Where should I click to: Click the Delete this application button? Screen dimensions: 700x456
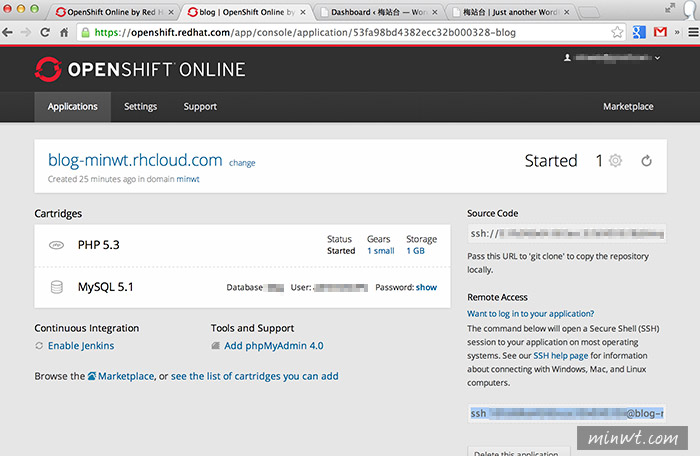point(519,451)
